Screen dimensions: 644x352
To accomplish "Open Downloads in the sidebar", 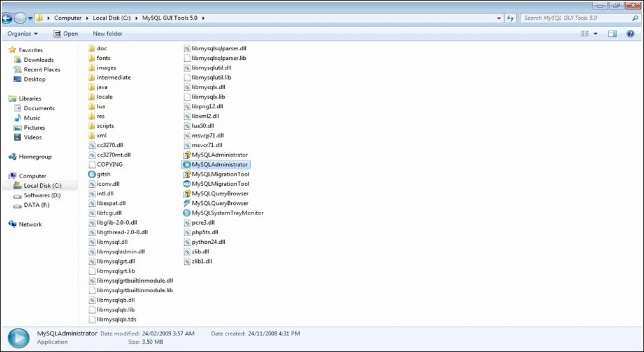I will point(34,60).
